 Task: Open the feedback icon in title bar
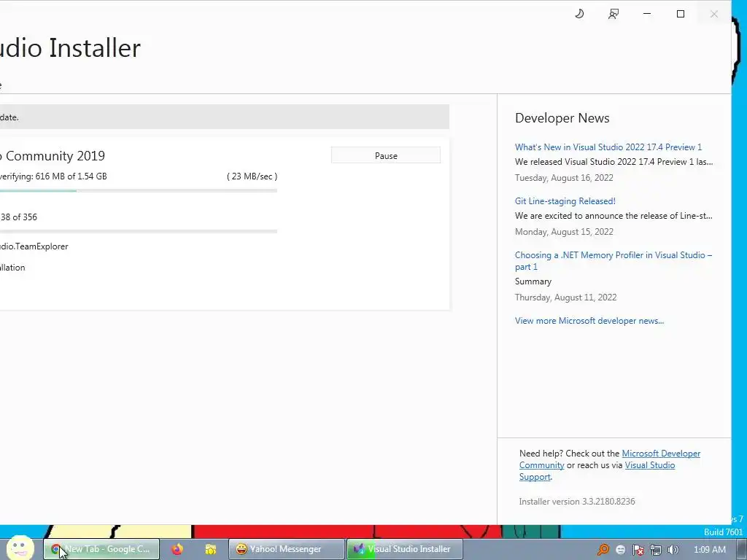pyautogui.click(x=614, y=14)
